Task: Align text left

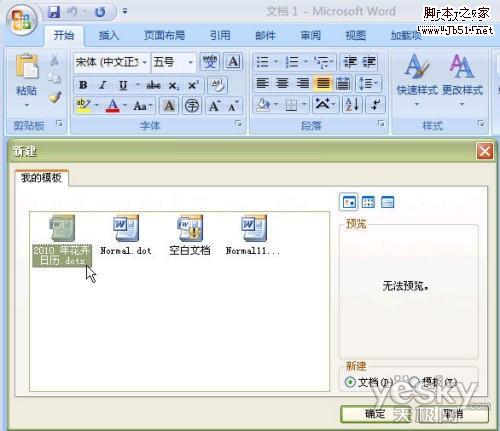Action: pos(262,83)
